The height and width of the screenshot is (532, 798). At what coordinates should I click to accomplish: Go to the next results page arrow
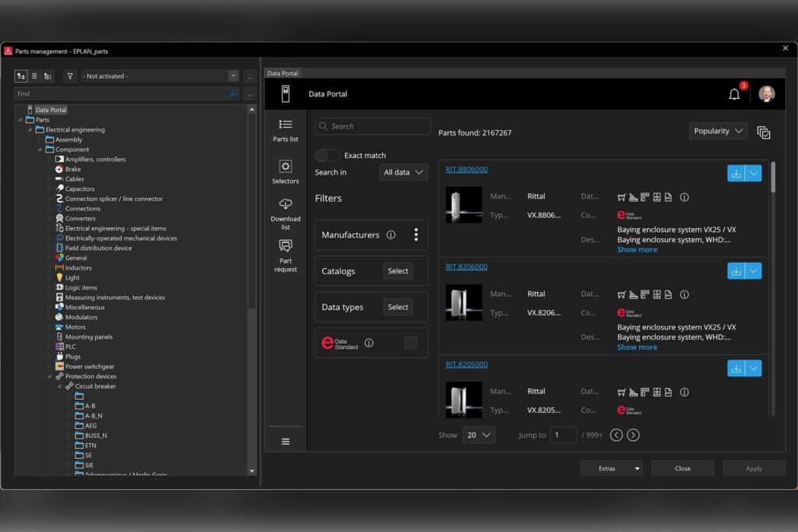pos(633,435)
